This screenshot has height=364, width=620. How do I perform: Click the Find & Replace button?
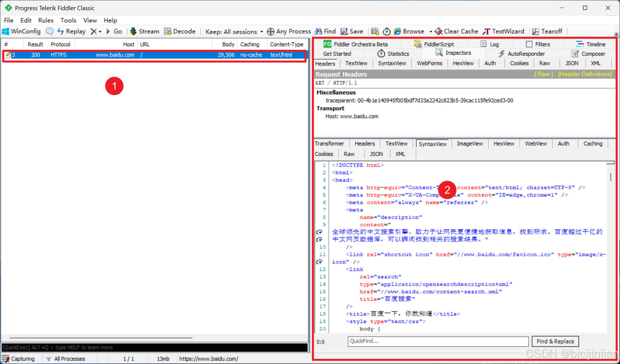coord(555,341)
